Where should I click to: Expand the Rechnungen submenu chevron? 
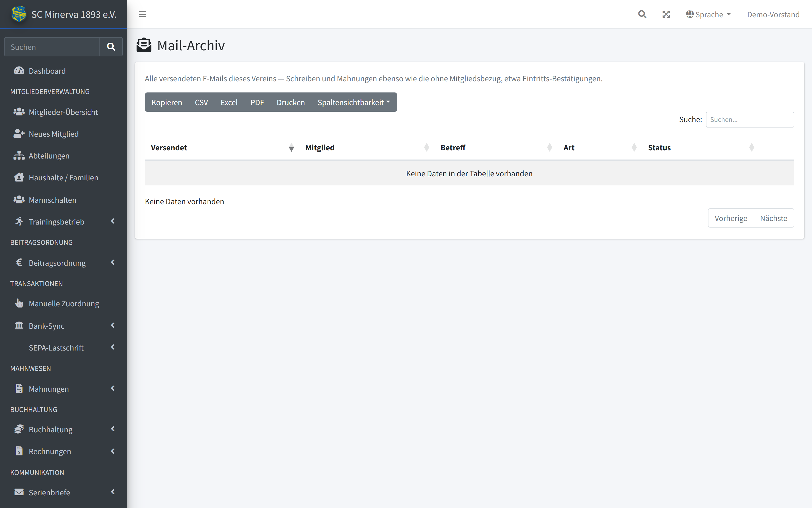coord(113,451)
